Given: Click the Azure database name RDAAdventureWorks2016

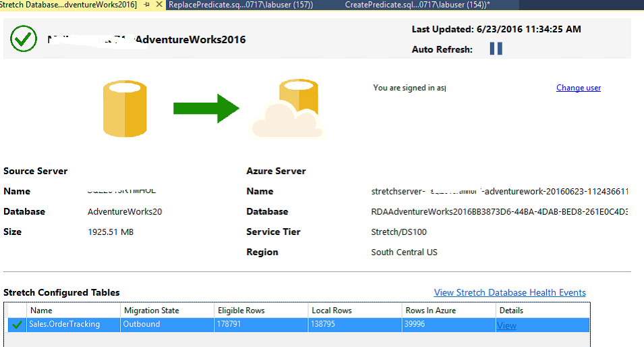Looking at the screenshot, I should [500, 212].
